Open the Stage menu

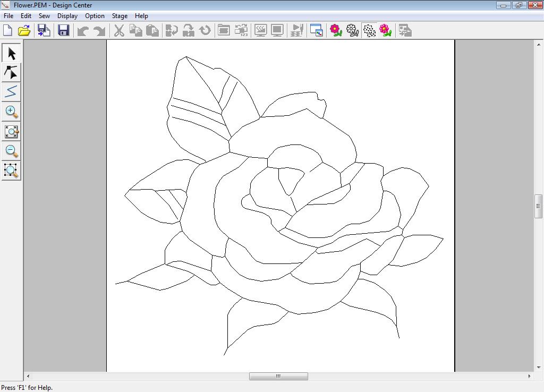(x=120, y=16)
